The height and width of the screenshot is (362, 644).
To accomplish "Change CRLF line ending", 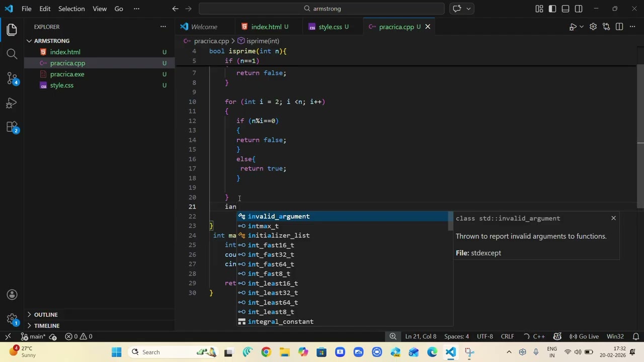I will pyautogui.click(x=507, y=336).
